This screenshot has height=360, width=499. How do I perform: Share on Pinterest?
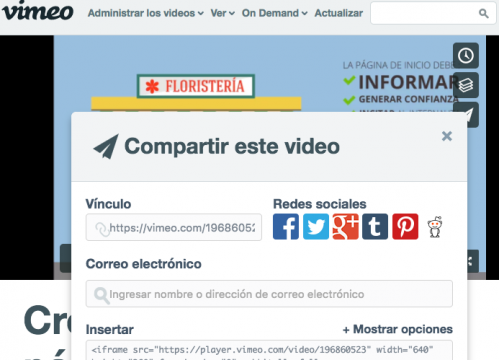pyautogui.click(x=405, y=227)
